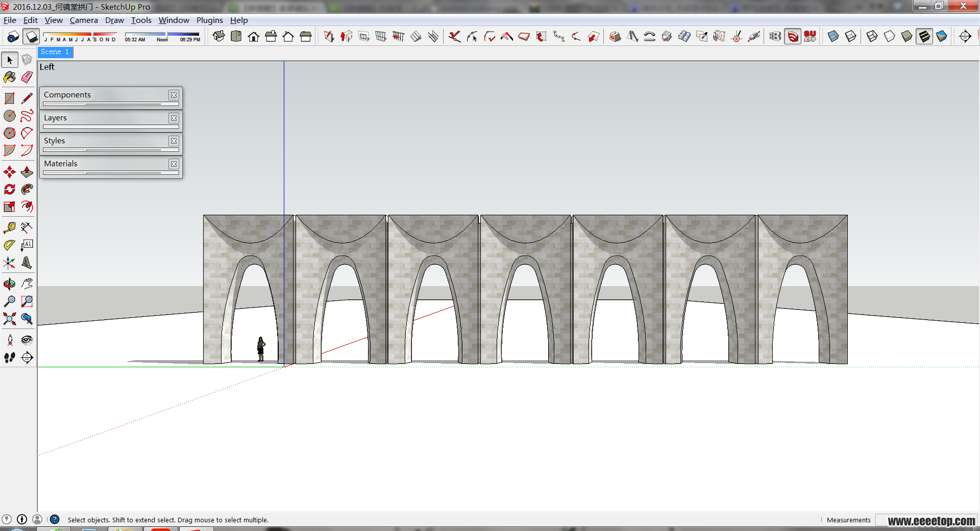Expand the Components panel
The width and height of the screenshot is (980, 531).
[105, 95]
